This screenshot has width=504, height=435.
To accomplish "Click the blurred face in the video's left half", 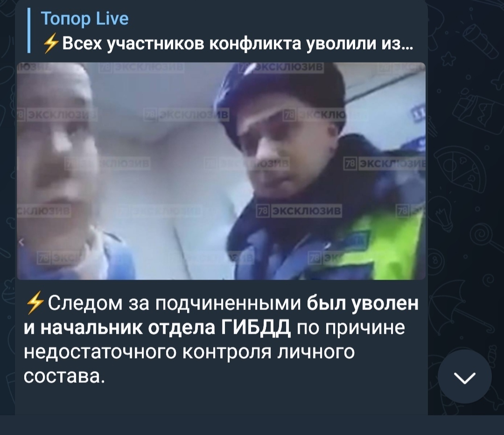I will pos(56,151).
